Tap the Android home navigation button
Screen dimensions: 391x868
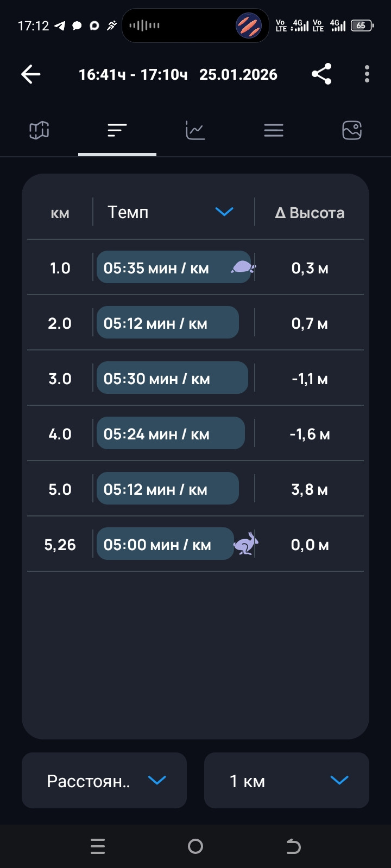click(195, 846)
